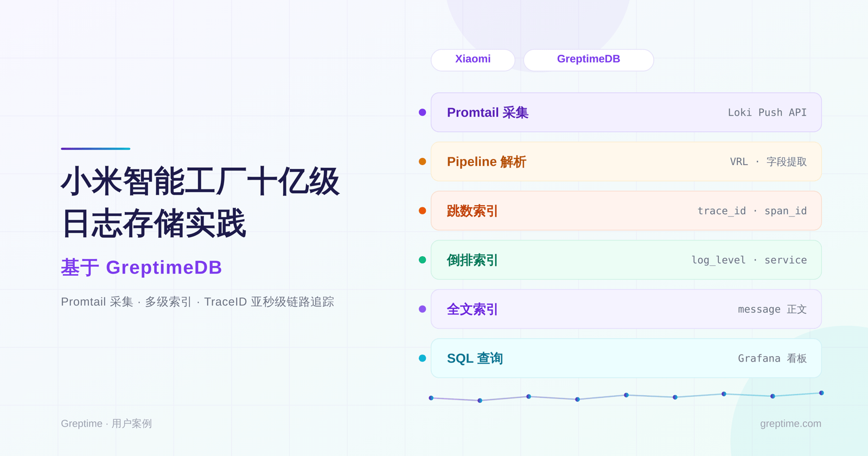This screenshot has height=456, width=868.
Task: Click the purple dot beside Promtail 采集
Action: (x=423, y=112)
